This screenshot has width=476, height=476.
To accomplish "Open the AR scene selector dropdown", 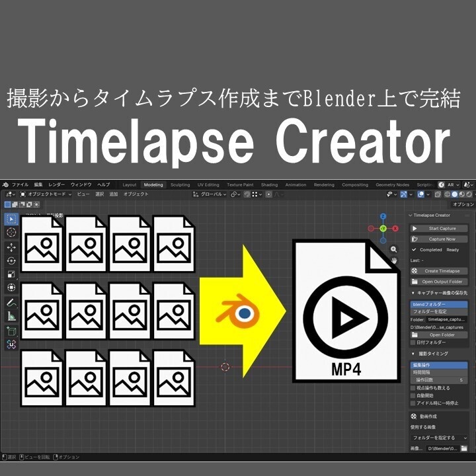I will click(454, 184).
